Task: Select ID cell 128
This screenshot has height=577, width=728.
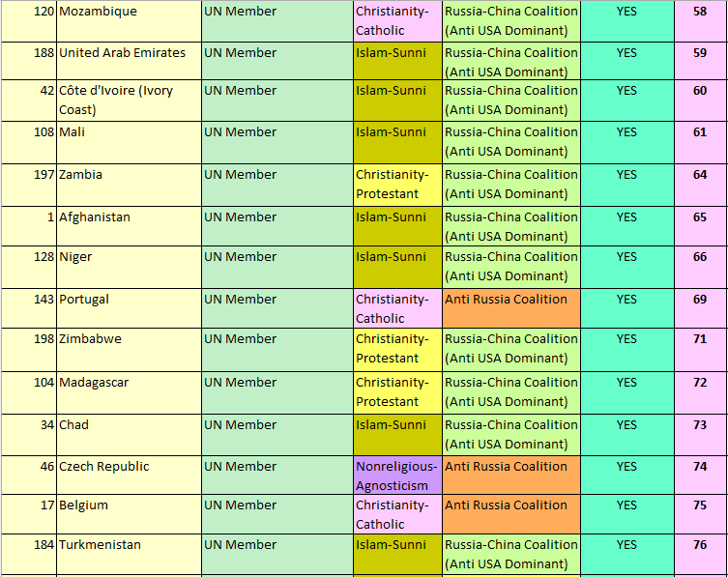Action: (x=29, y=268)
